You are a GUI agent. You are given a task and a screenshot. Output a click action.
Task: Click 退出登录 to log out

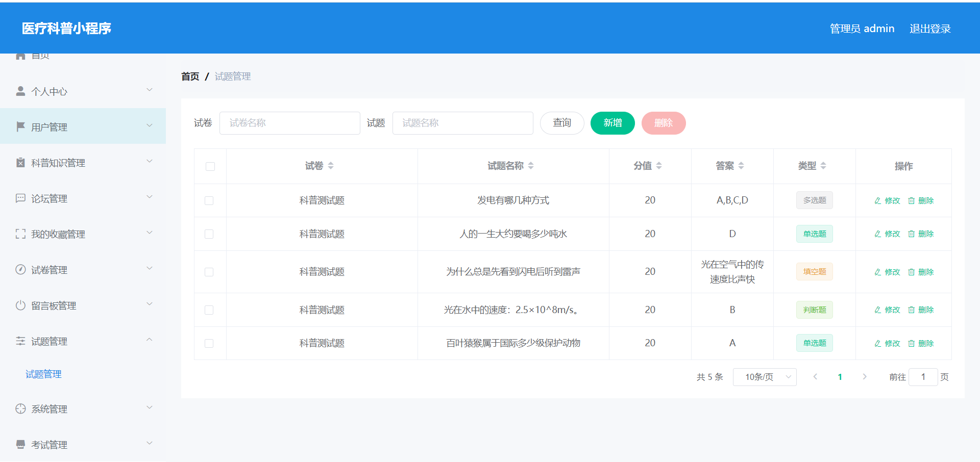click(930, 29)
